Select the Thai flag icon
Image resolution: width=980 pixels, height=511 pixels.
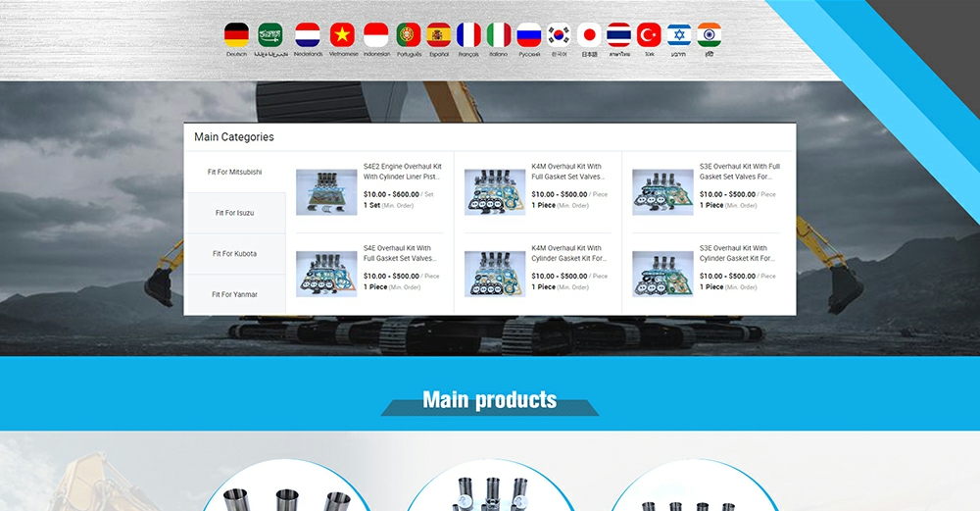[x=618, y=35]
